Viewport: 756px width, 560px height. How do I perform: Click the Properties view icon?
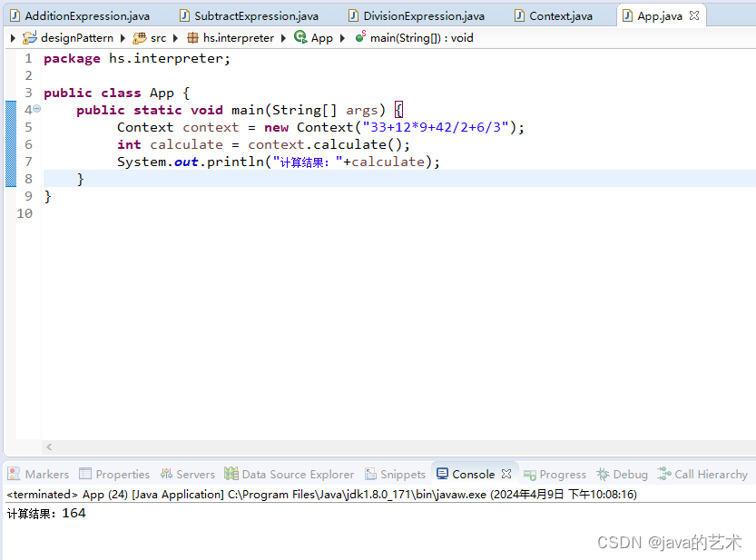coord(85,474)
